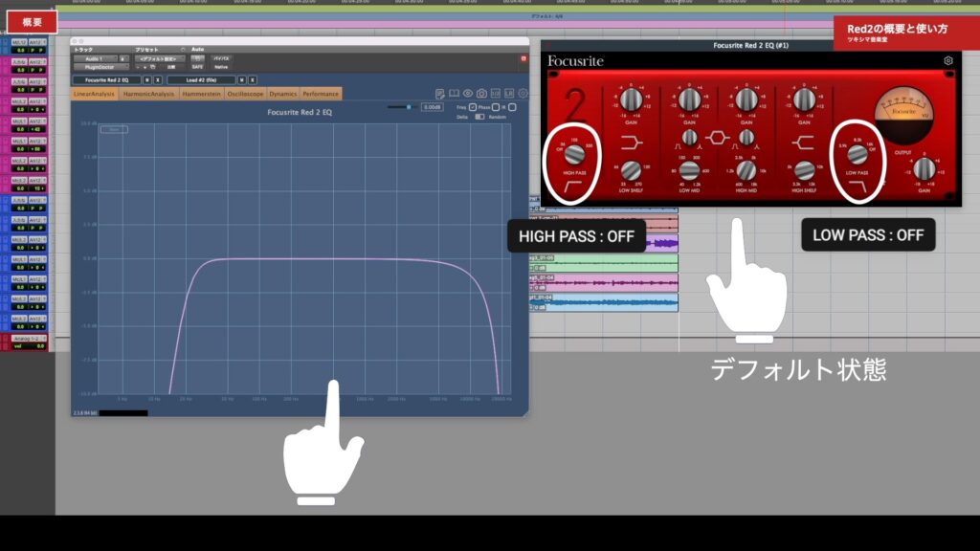Viewport: 980px width, 551px height.
Task: Open the Audio 1 track selector dropdown
Action: coord(95,58)
